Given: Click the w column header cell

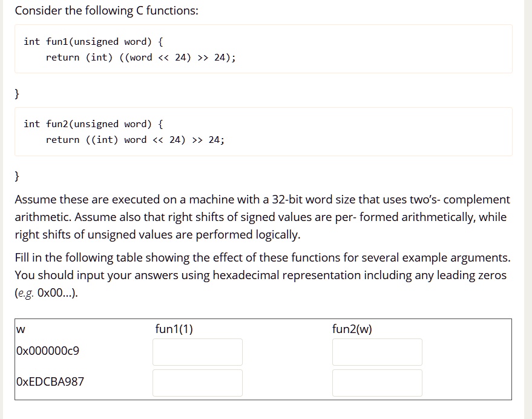Looking at the screenshot, I should [x=20, y=329].
